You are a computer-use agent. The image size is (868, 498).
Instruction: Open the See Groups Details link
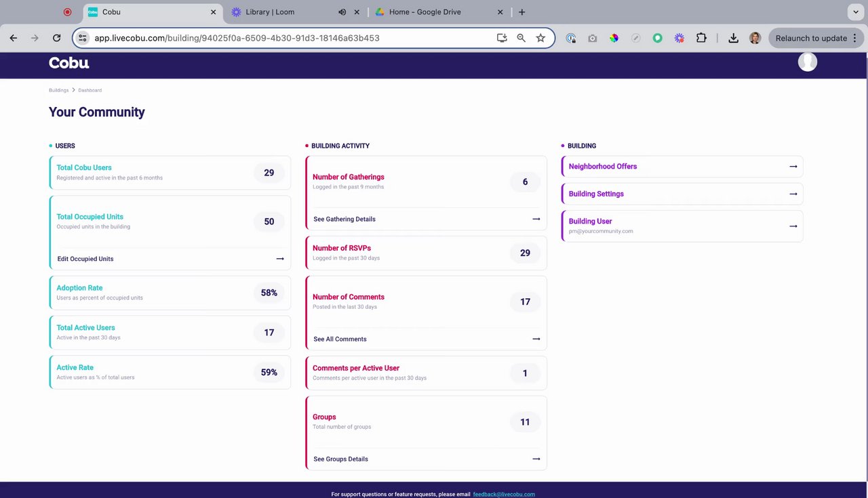tap(340, 459)
